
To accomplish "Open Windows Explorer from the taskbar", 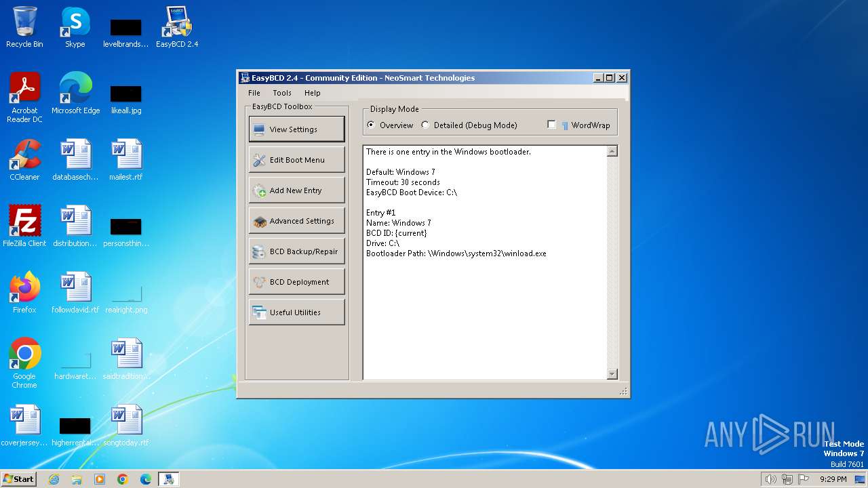I will tap(77, 479).
